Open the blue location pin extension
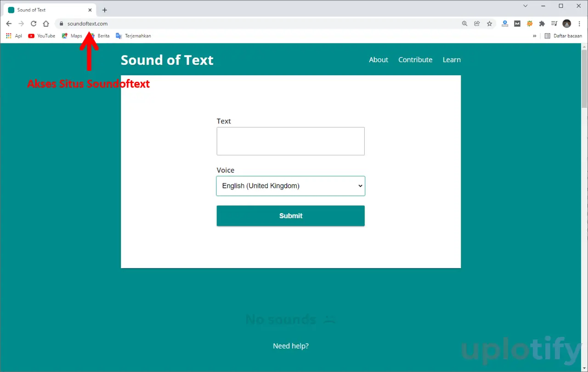Screen dimensions: 588x372 [505, 23]
